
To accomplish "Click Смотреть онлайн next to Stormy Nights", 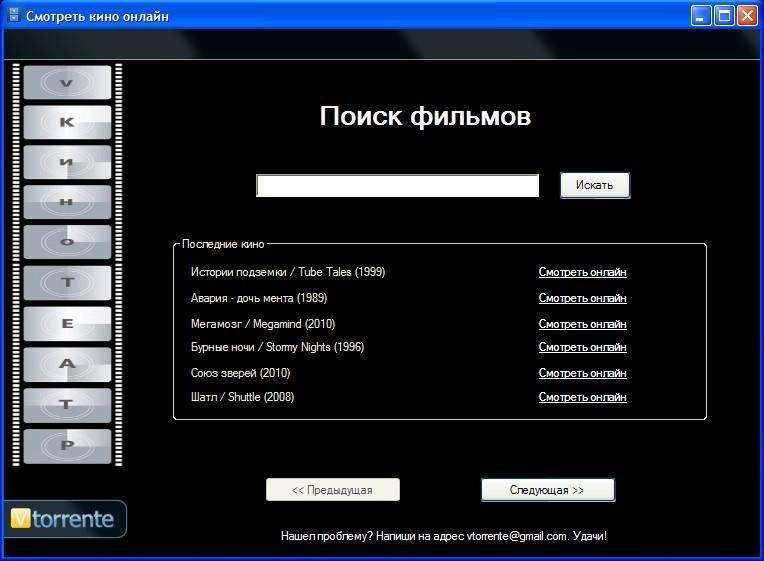I will 582,347.
